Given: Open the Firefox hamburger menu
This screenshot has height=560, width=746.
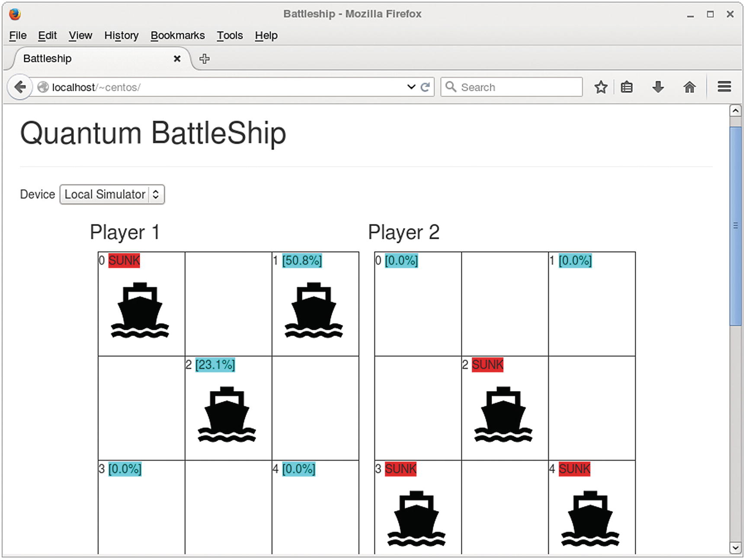Looking at the screenshot, I should coord(724,87).
